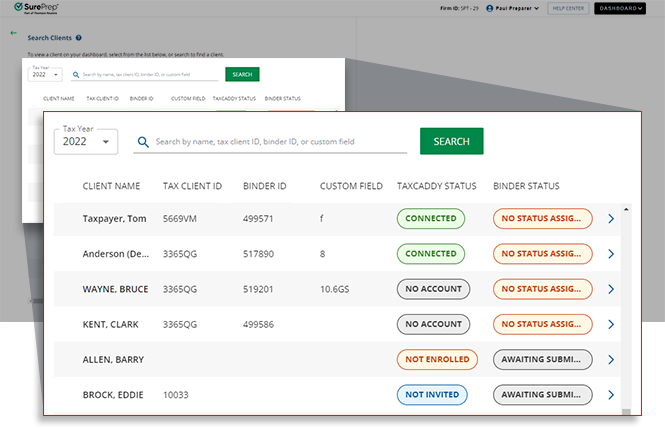Open the BROCK, EDDIE row chevron arrow

[x=612, y=395]
